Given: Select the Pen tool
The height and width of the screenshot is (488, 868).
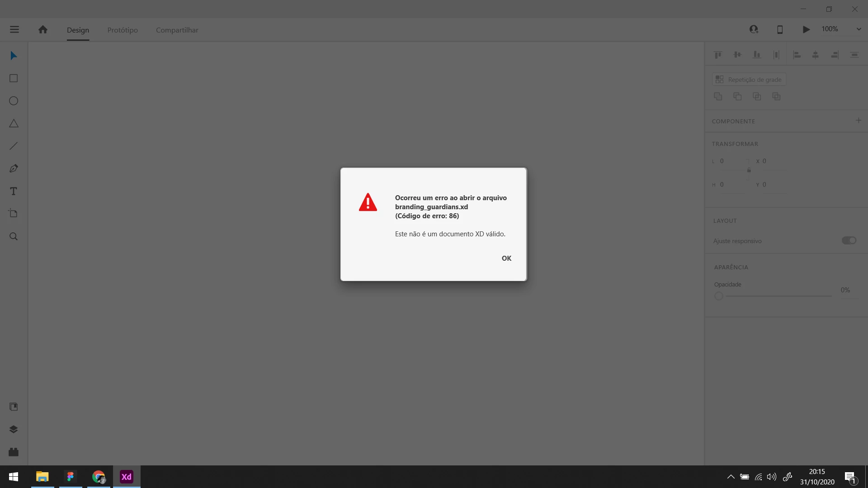Looking at the screenshot, I should tap(14, 169).
